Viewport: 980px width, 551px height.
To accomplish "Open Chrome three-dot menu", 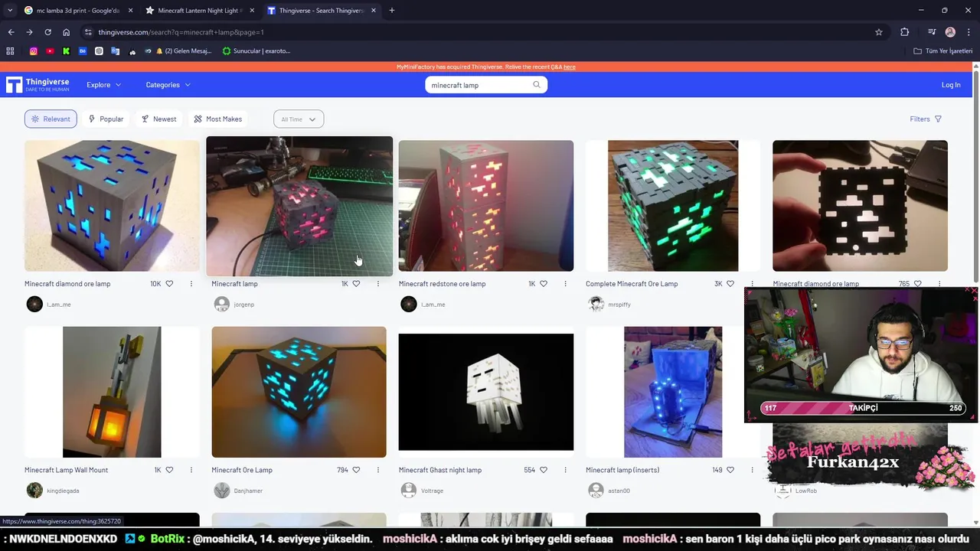I will 969,32.
